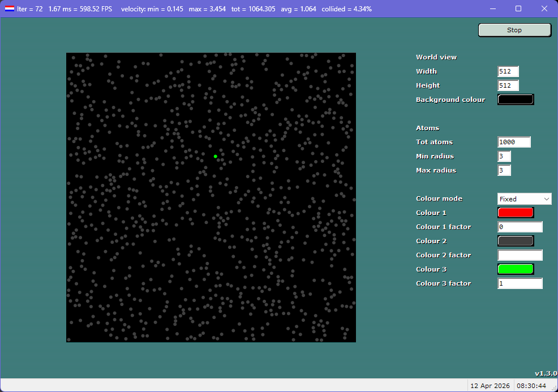Click the Colour 1 factor field
Screen dimensions: 558x392
click(x=520, y=227)
